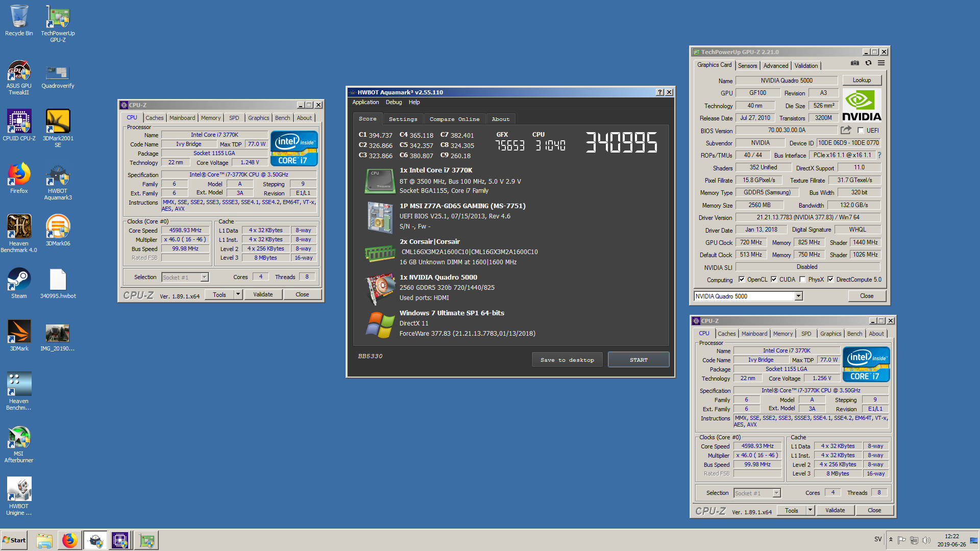Click the Tools button in lower-right CPU-Z
The image size is (980, 551).
791,510
